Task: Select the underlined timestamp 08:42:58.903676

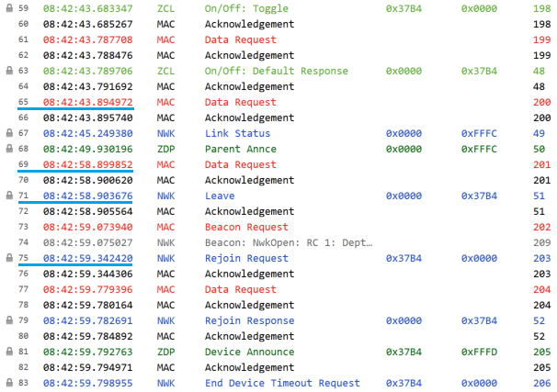Action: [x=88, y=196]
